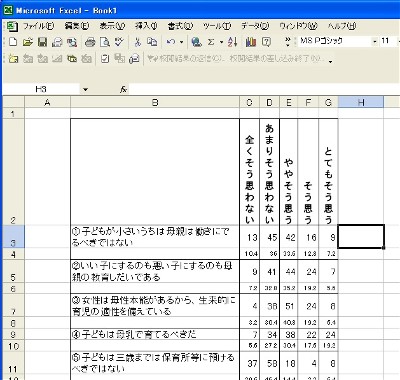Expand the Name Box dropdown arrow

[85, 89]
